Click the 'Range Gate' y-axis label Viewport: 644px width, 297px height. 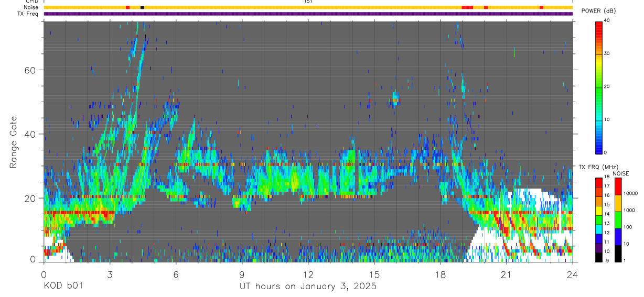pos(13,142)
